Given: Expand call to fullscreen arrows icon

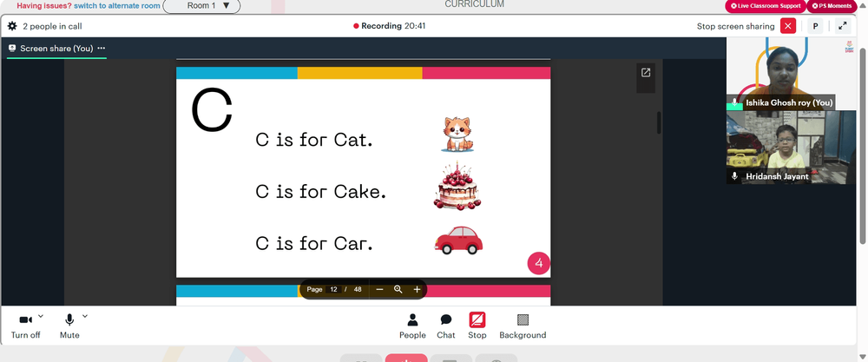Looking at the screenshot, I should click(843, 26).
